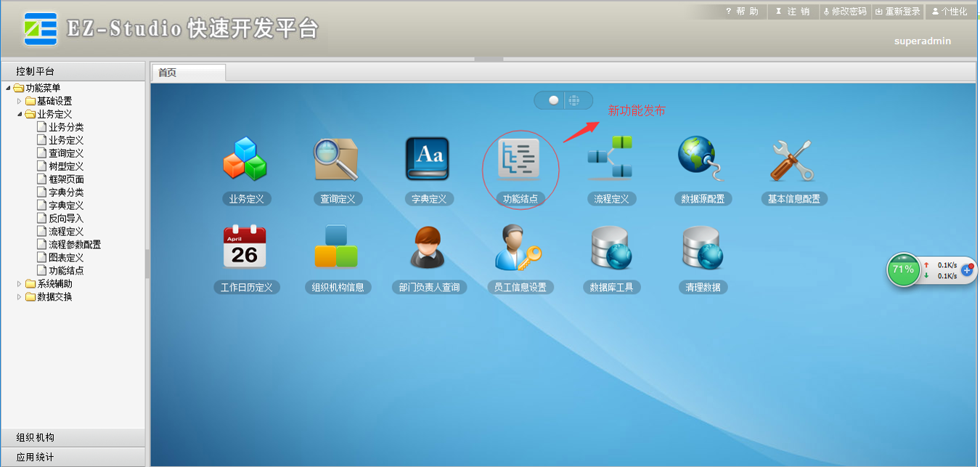Screen dimensions: 980x467
Task: Click the 个性化 button
Action: point(950,12)
